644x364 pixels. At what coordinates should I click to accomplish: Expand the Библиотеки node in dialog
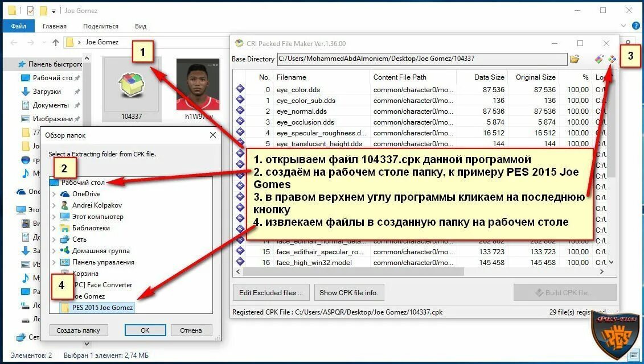(x=54, y=227)
